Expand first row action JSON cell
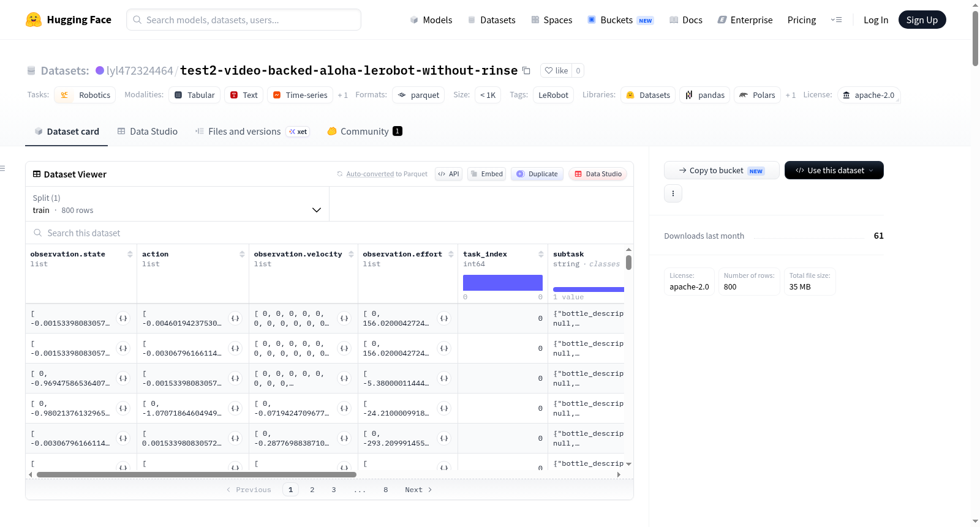The image size is (980, 527). (x=235, y=318)
